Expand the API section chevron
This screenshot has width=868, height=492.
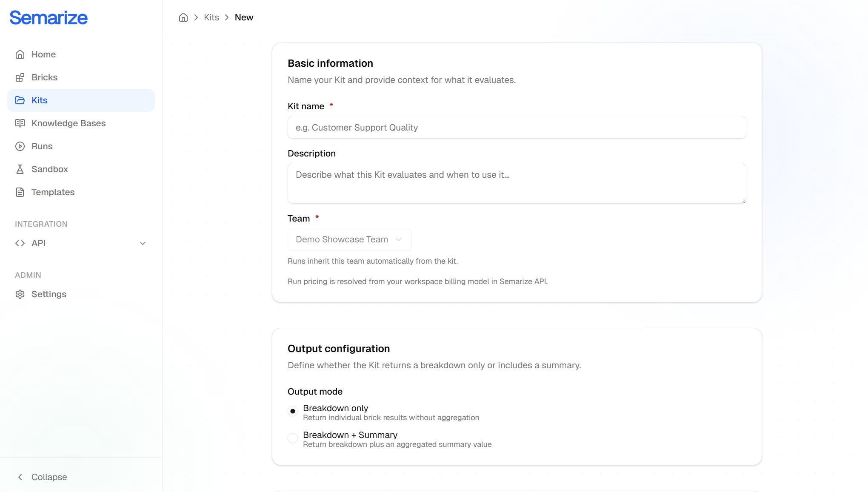click(x=143, y=243)
